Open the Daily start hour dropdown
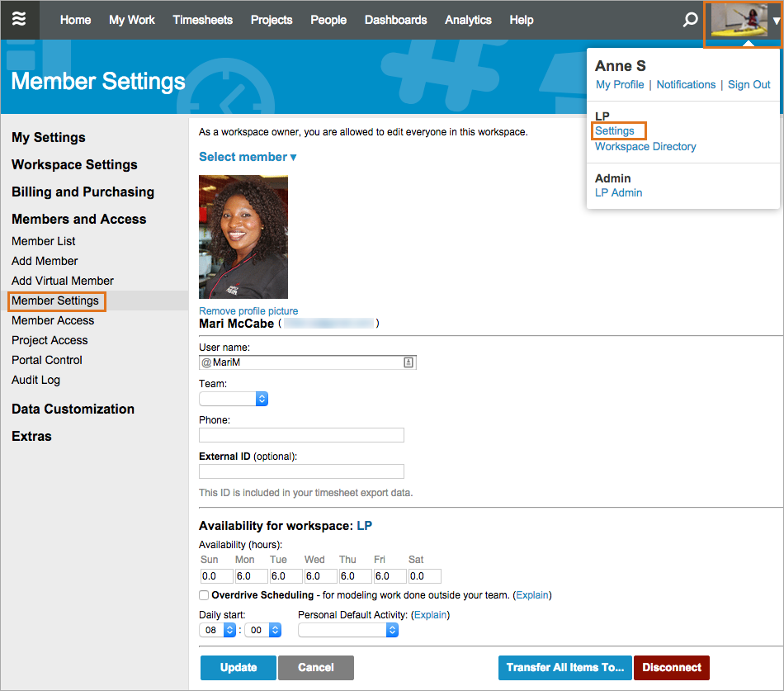784x691 pixels. pyautogui.click(x=218, y=630)
